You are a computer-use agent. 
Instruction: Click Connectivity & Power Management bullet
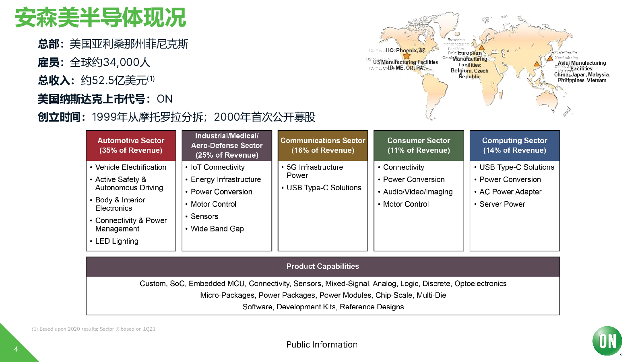coord(131,224)
